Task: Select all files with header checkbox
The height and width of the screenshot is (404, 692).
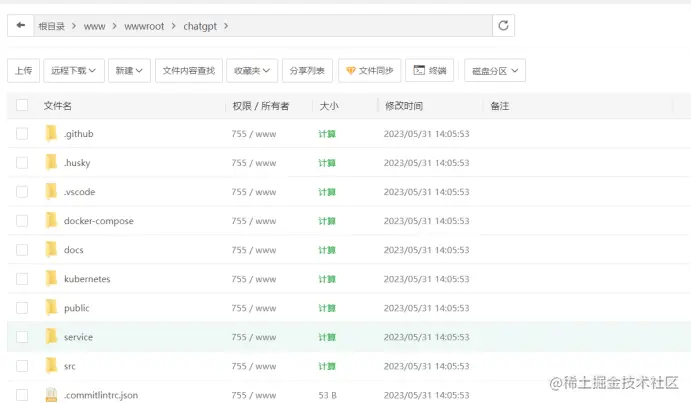Action: tap(22, 105)
